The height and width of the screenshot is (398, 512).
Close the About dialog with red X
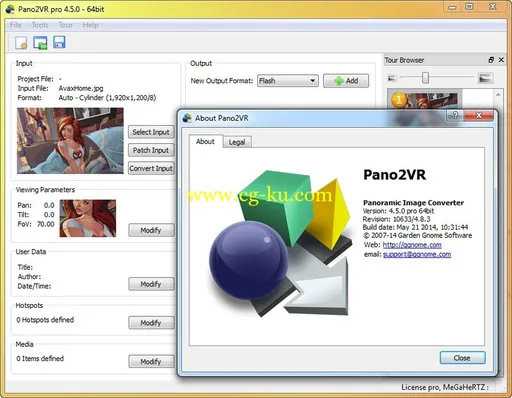[x=479, y=115]
